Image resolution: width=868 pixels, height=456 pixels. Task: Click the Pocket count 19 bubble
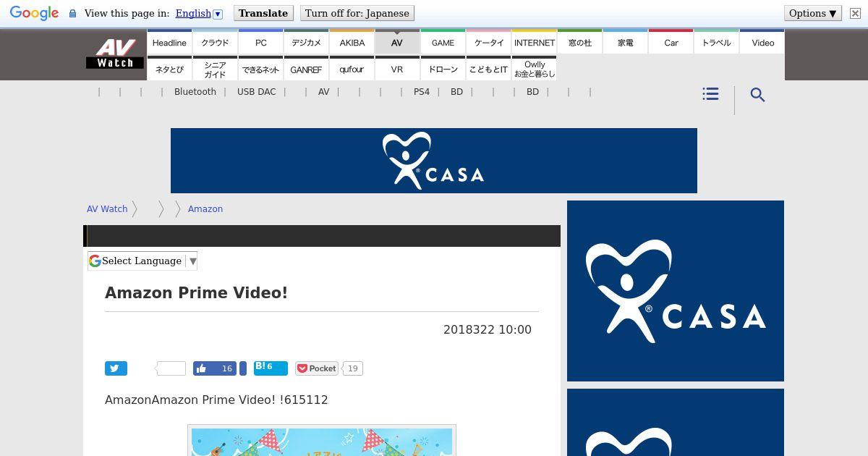tap(352, 368)
